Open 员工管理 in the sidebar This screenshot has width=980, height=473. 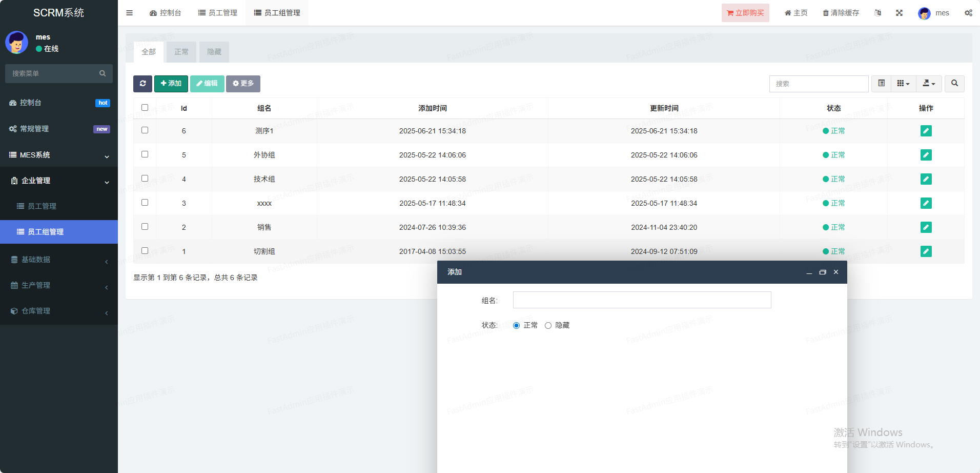point(42,206)
